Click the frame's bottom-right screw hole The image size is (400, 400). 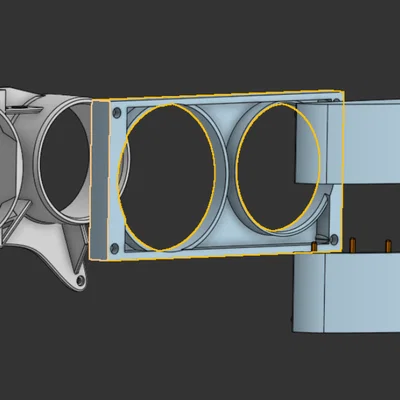[x=334, y=238]
